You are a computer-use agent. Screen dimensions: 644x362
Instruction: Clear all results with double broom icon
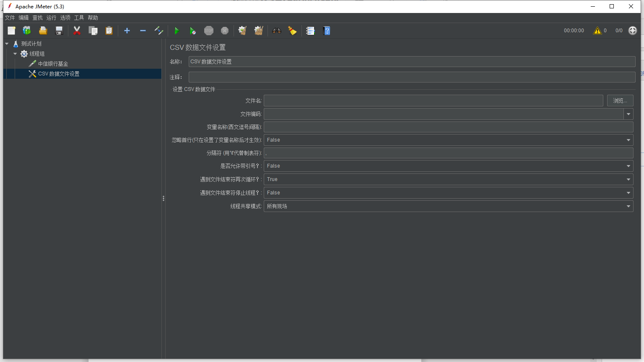(x=259, y=31)
